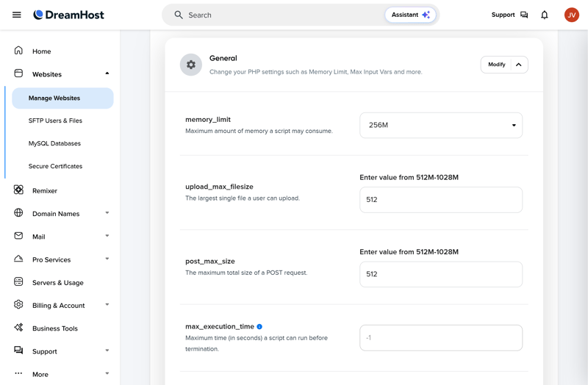588x385 pixels.
Task: Click the More ellipsis icon
Action: click(18, 373)
